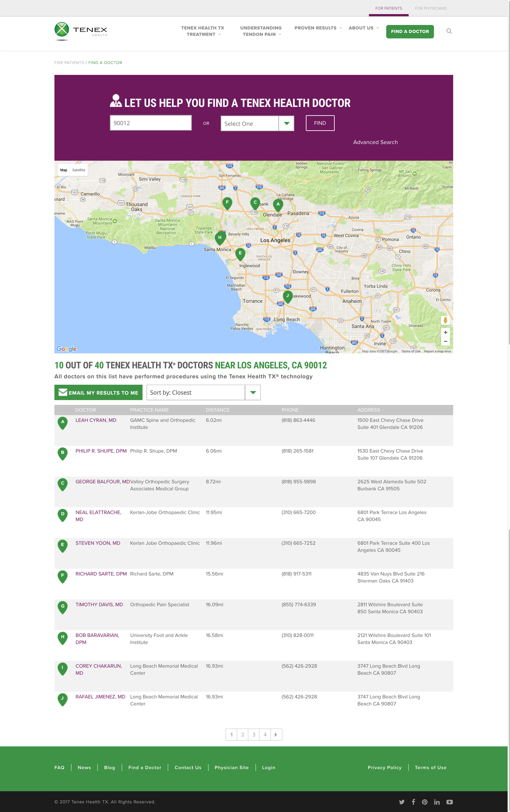Screen dimensions: 510x812
Task: Open the site search magnifier icon
Action: [449, 31]
